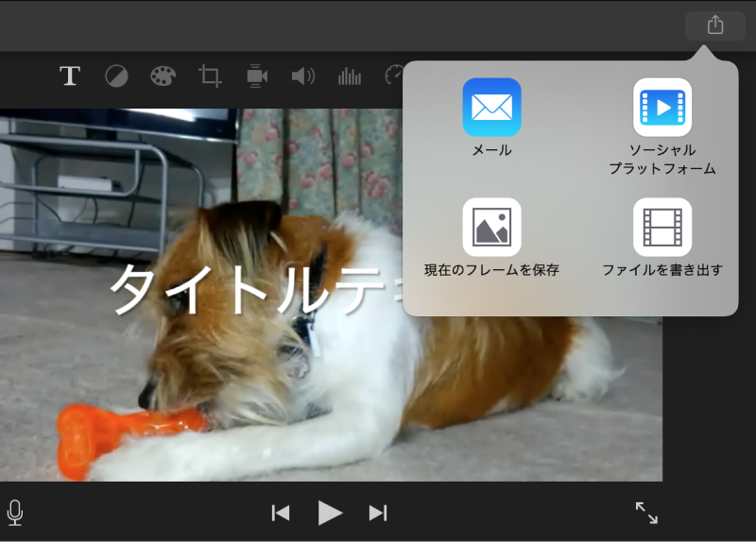Start voiceover recording with microphone icon

click(x=15, y=513)
